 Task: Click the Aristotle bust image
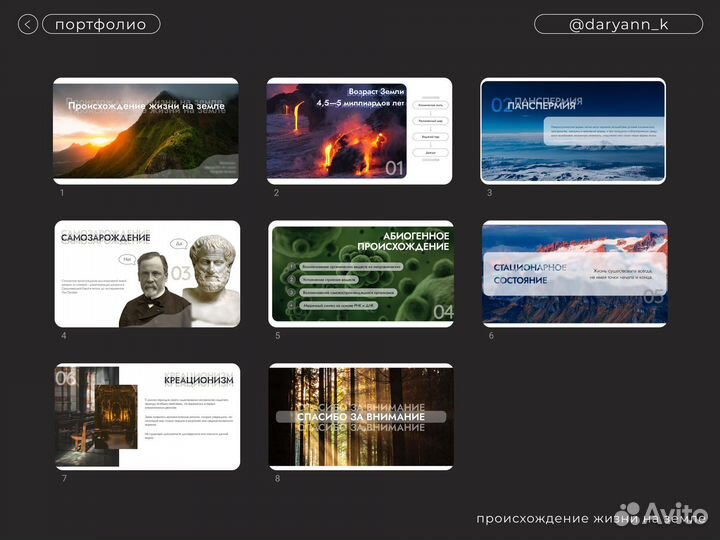click(x=211, y=280)
